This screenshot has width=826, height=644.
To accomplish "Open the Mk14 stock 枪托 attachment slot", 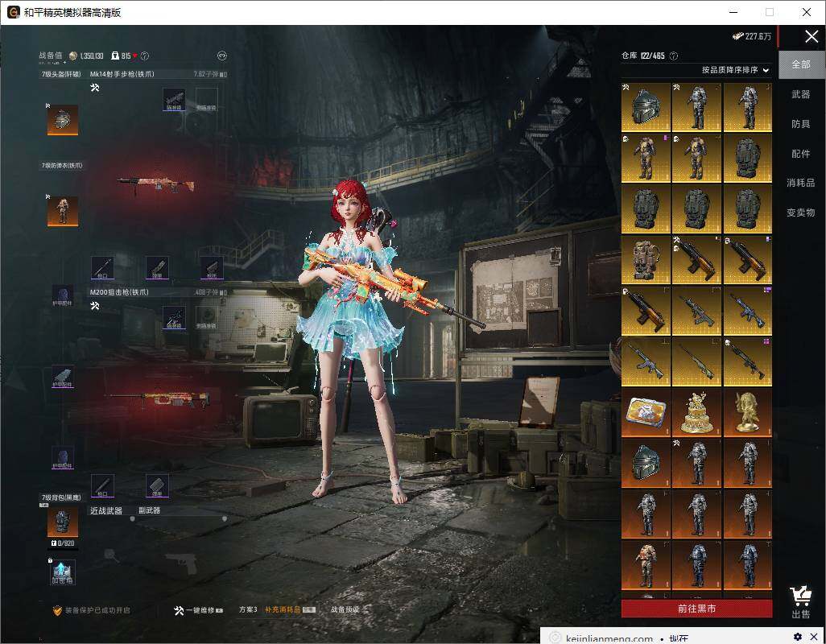I will click(212, 267).
